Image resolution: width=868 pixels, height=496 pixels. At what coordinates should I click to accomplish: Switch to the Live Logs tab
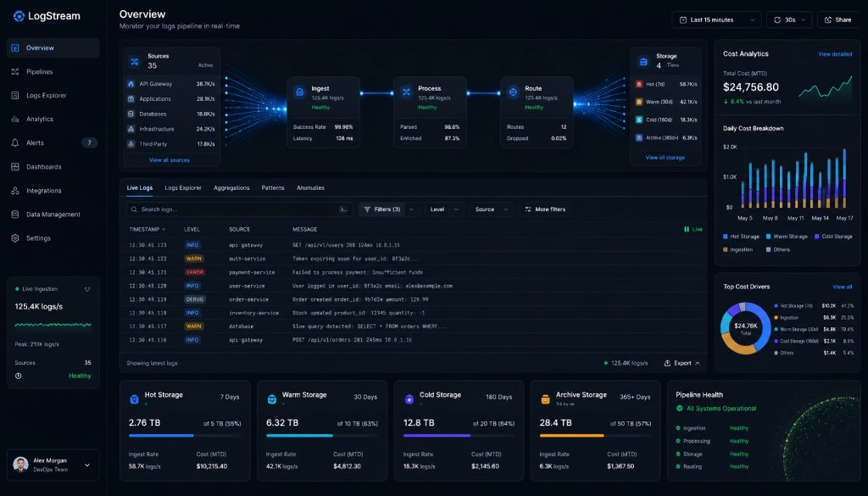pyautogui.click(x=140, y=187)
